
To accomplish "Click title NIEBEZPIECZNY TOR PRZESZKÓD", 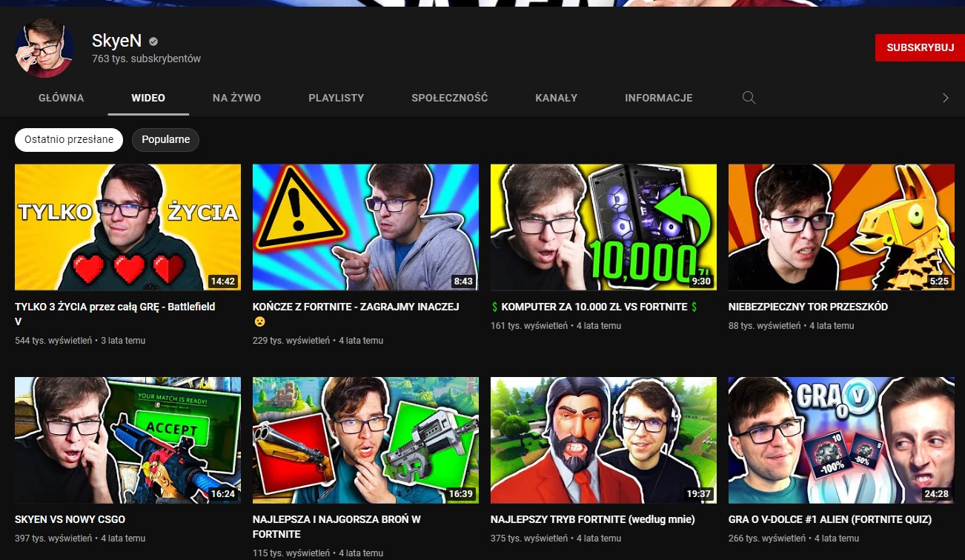I will coord(808,307).
